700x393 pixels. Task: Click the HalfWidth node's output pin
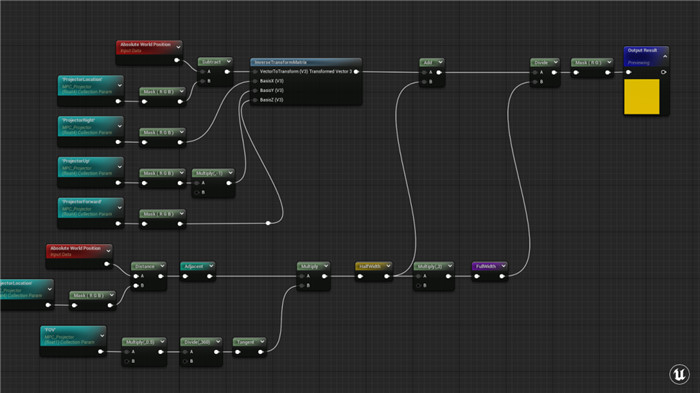[387, 276]
